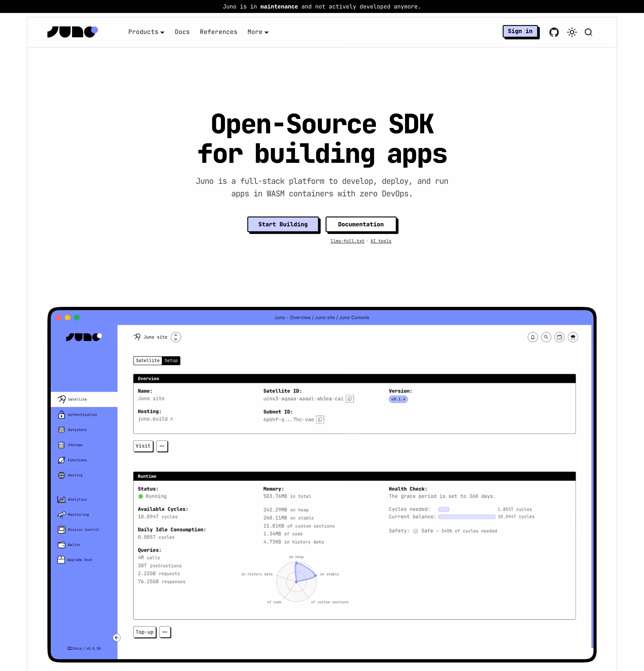The image size is (644, 671).
Task: Open Wallet in the sidebar
Action: click(x=69, y=545)
